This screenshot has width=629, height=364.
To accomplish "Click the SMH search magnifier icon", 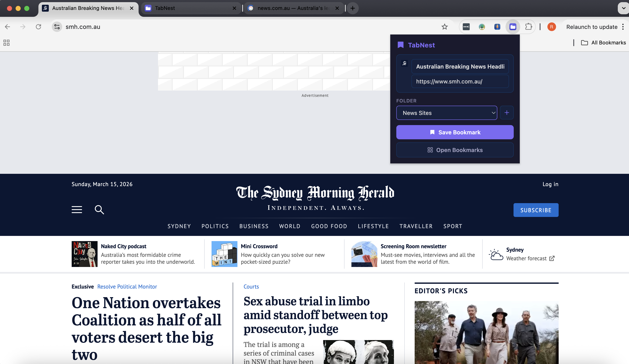I will (x=99, y=210).
